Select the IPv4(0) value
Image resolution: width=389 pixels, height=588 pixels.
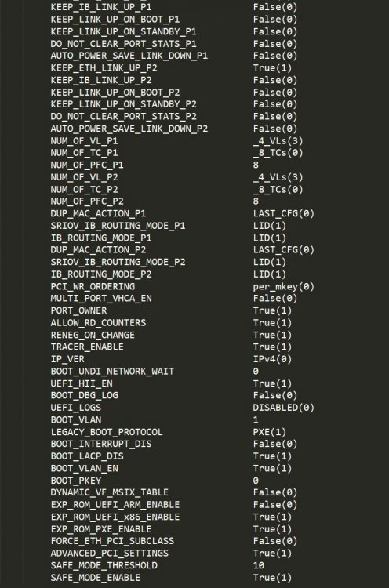click(x=272, y=359)
